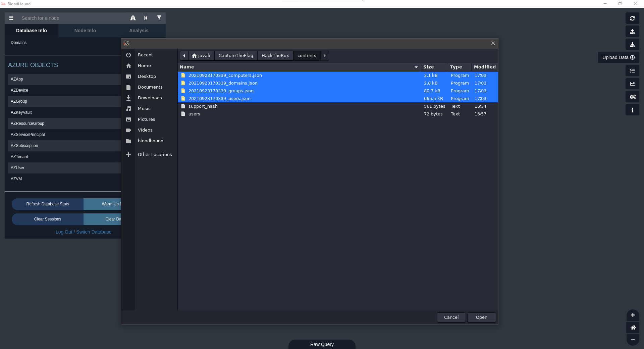644x349 pixels.
Task: Click AZTenant row in Azure Objects
Action: (x=64, y=157)
